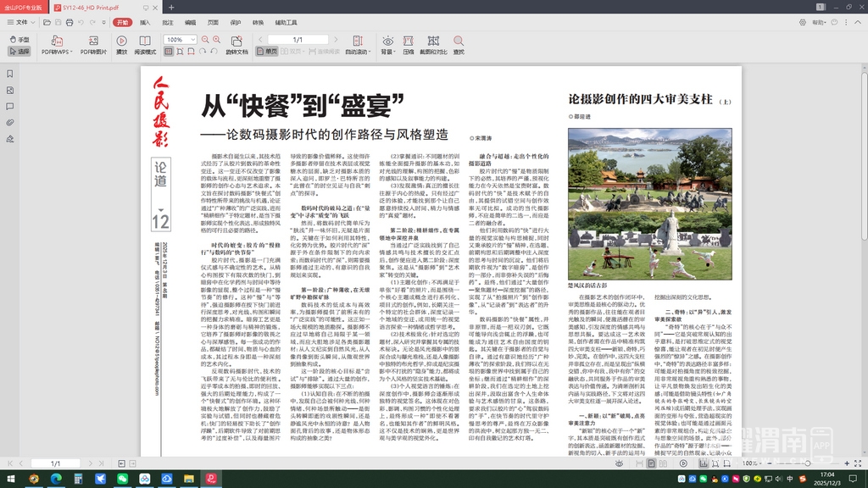
Task: Toggle 单页 single page view
Action: tap(267, 52)
